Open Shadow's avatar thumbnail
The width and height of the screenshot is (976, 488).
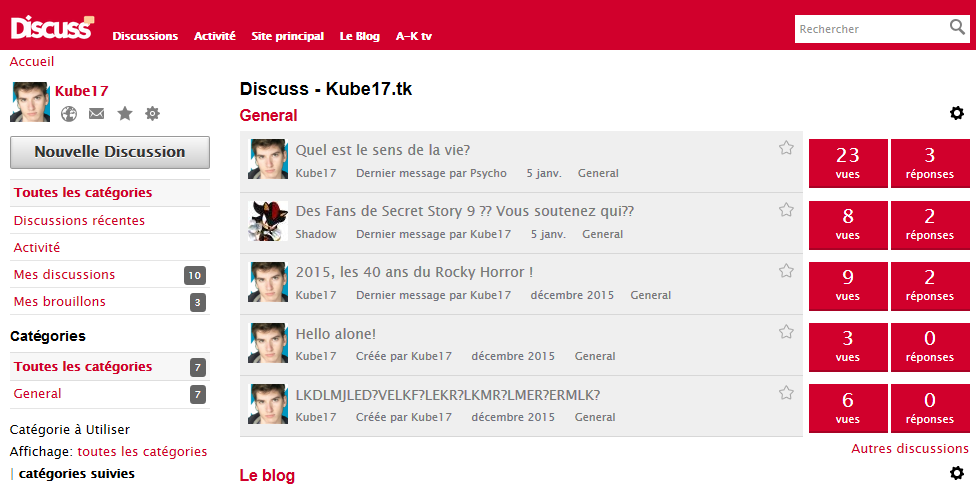point(268,220)
